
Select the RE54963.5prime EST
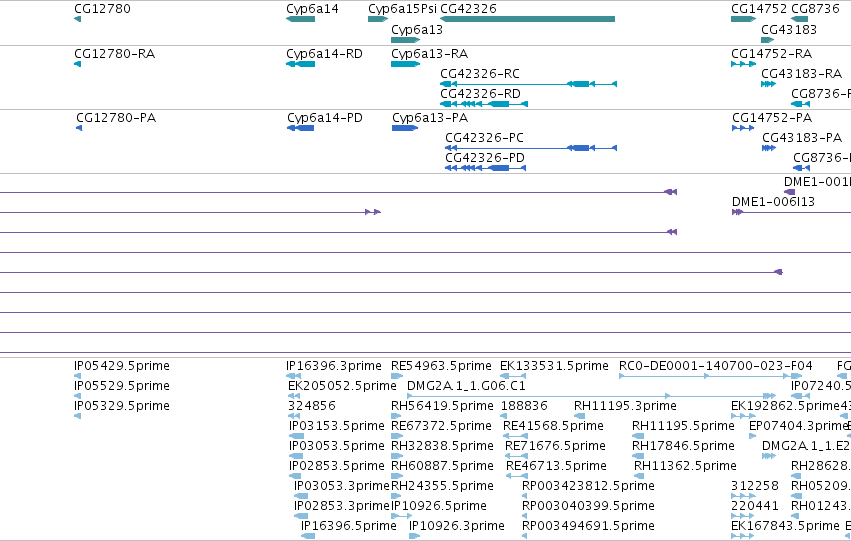click(x=397, y=376)
